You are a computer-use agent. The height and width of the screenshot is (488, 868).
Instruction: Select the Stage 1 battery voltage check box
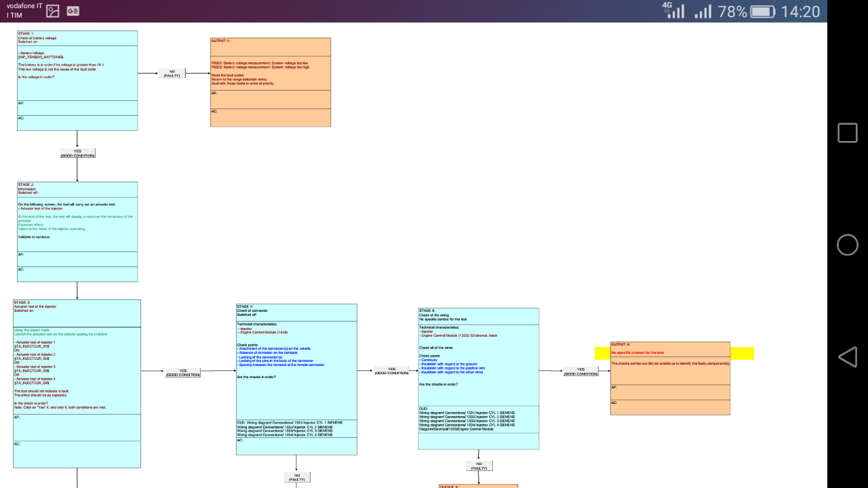[x=77, y=80]
